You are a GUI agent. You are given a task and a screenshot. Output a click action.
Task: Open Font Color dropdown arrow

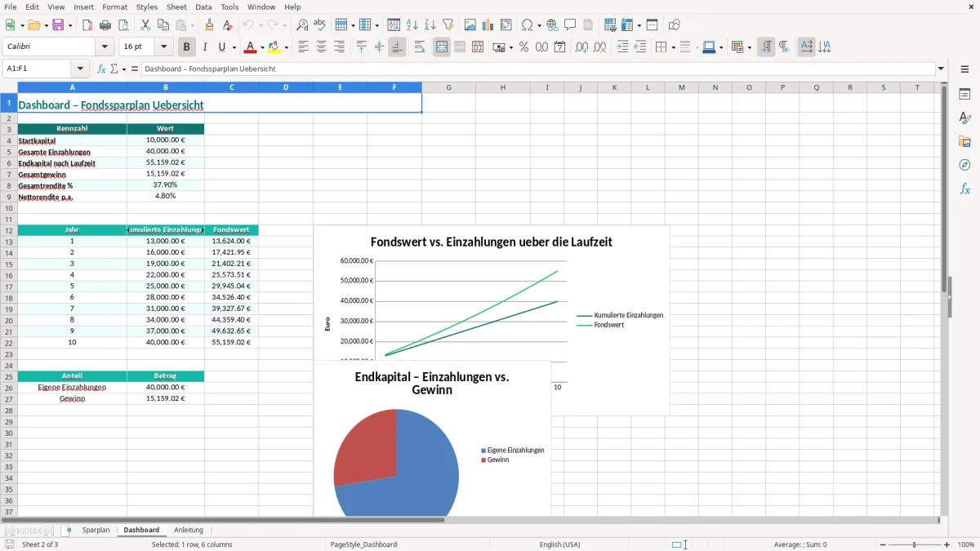[262, 47]
